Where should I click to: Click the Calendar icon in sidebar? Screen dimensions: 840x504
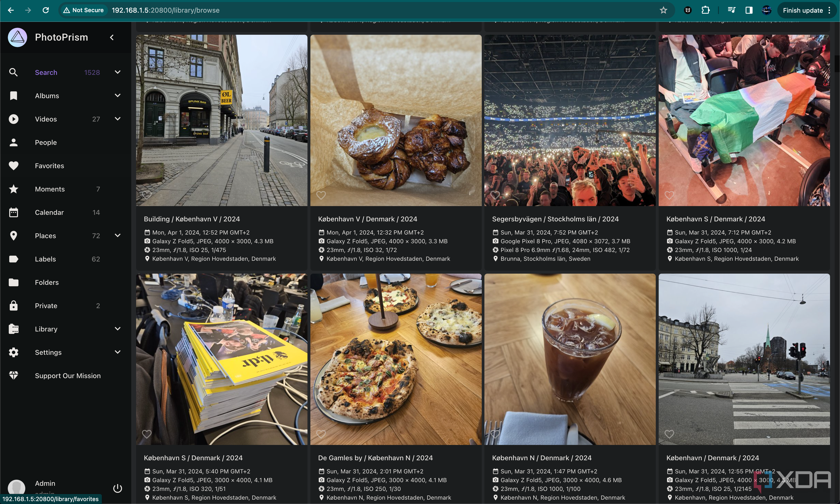tap(13, 212)
